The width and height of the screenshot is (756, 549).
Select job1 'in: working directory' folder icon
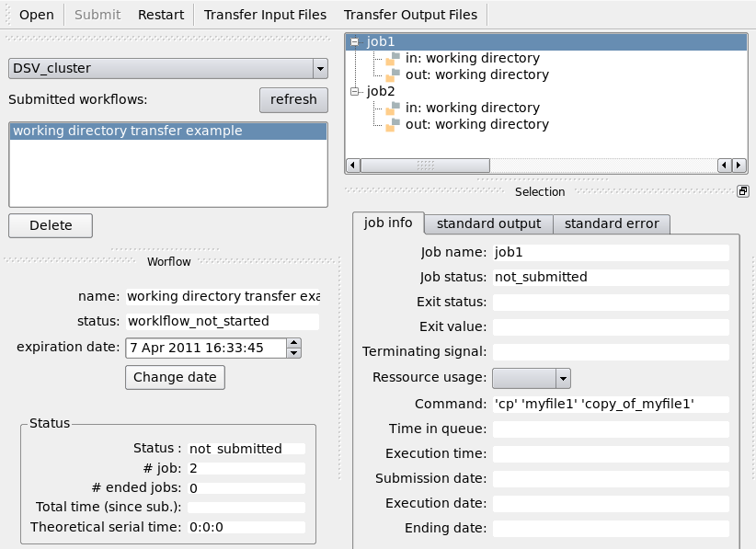393,59
